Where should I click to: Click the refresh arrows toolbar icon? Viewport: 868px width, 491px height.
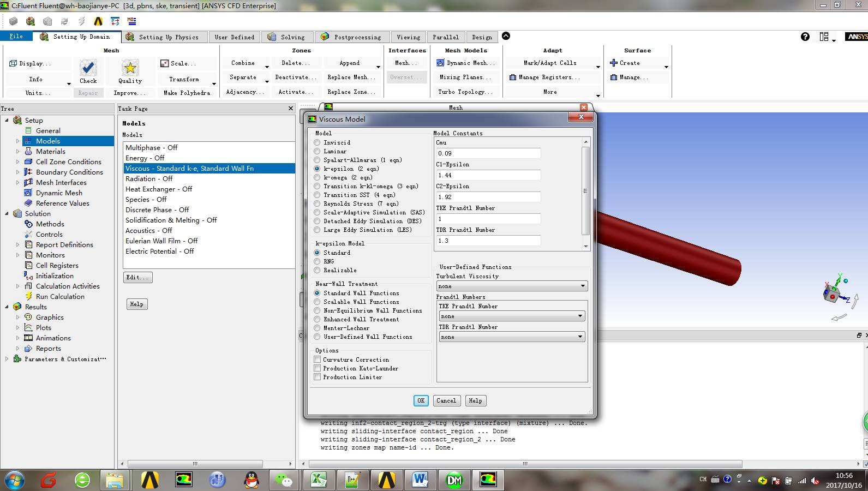[64, 21]
